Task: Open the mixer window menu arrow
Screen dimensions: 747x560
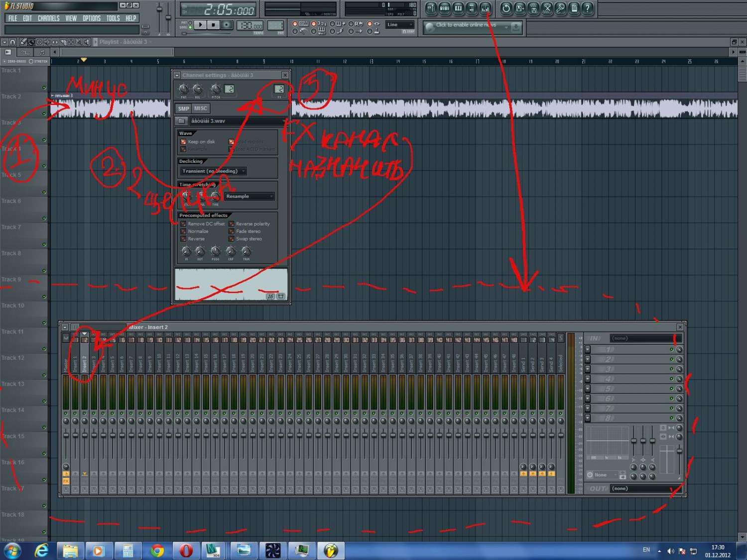Action: pyautogui.click(x=65, y=327)
